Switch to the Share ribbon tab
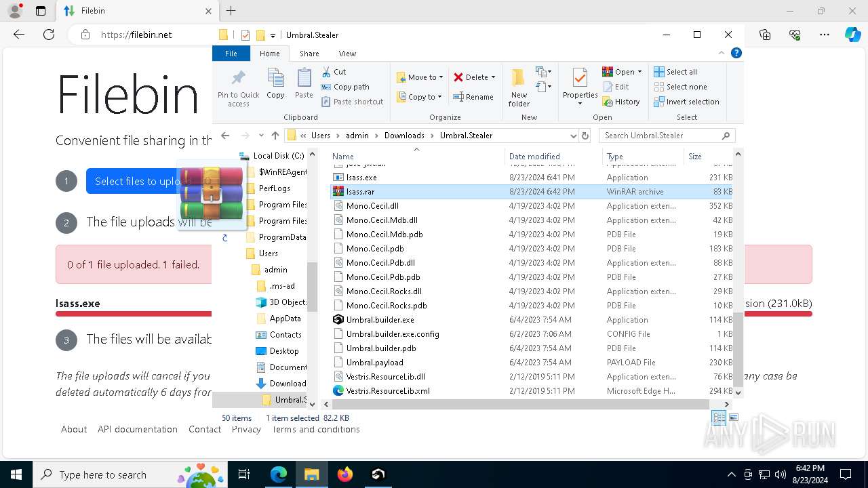This screenshot has height=488, width=868. tap(309, 54)
